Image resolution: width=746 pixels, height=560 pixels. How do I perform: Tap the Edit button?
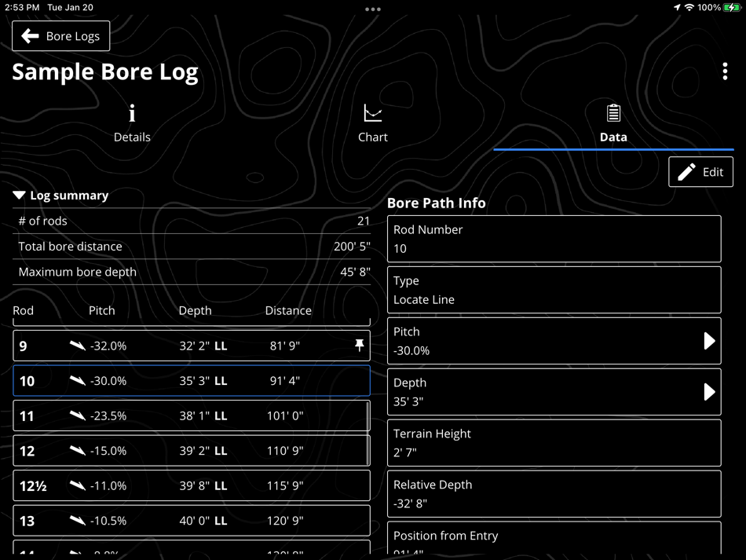[x=700, y=172]
